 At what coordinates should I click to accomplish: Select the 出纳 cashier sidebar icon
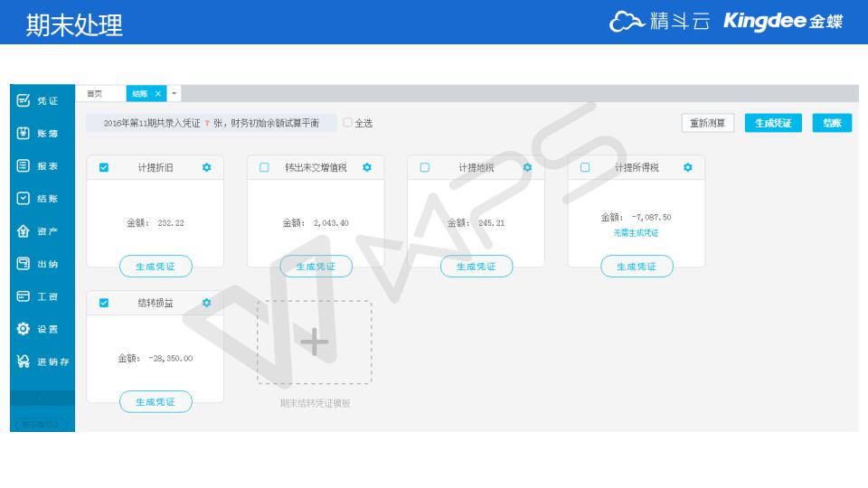(38, 264)
